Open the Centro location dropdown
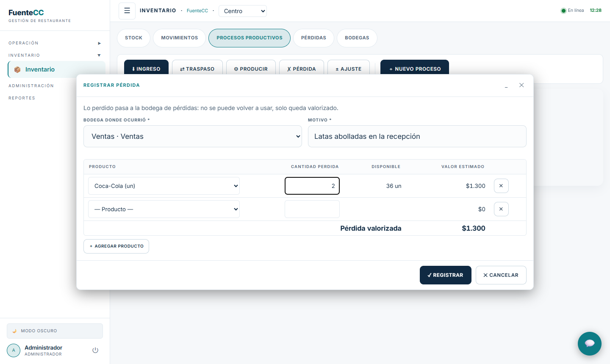 tap(243, 11)
